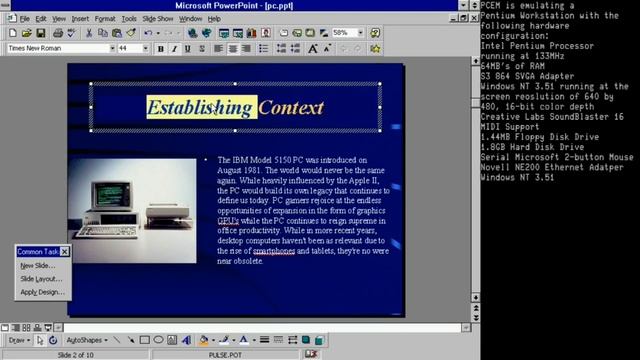The width and height of the screenshot is (640, 360).
Task: Open Animation Effects star icon
Action: click(x=375, y=49)
